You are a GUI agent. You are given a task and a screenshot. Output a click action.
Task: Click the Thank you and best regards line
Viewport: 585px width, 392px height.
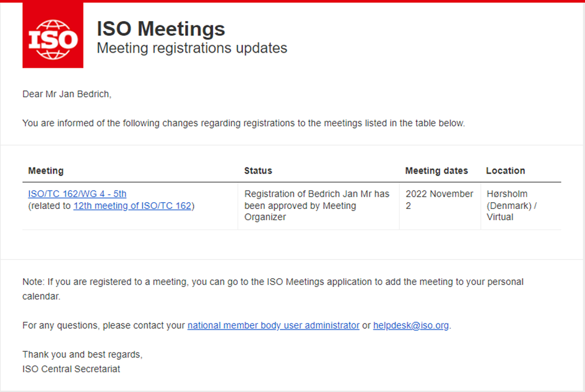pos(82,354)
